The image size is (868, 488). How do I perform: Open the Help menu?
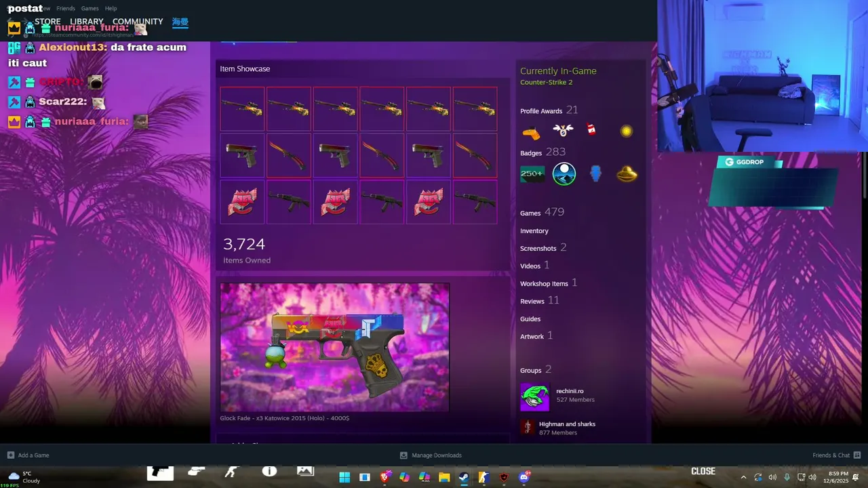111,8
